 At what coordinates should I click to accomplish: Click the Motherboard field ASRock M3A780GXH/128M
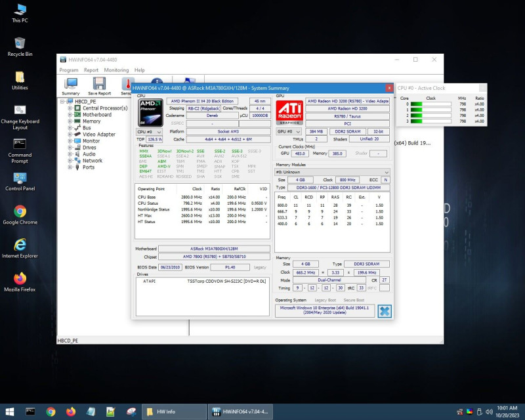tap(214, 249)
